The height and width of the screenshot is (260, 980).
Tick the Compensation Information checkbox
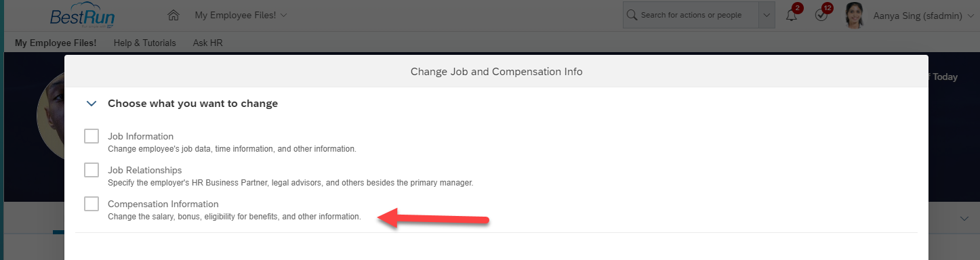(91, 204)
